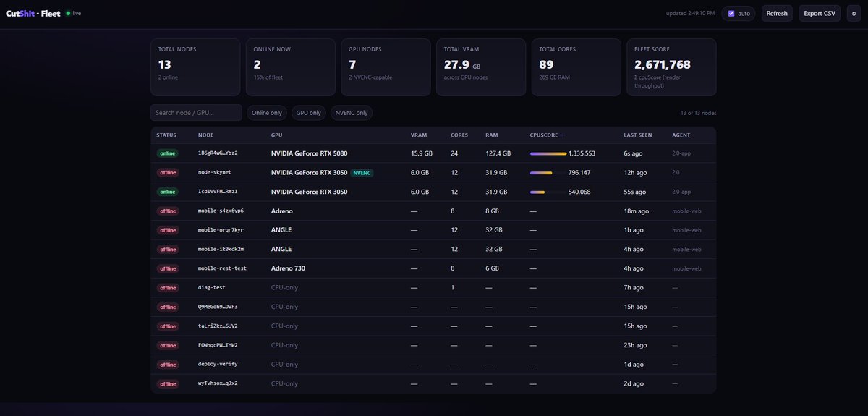The image size is (868, 416).
Task: Toggle the auto refresh checkbox
Action: (731, 13)
